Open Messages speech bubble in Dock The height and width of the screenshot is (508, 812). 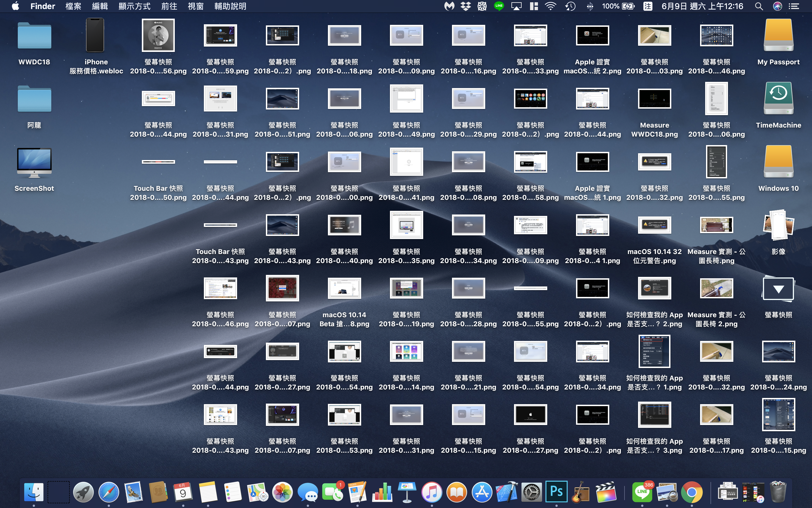pos(307,492)
